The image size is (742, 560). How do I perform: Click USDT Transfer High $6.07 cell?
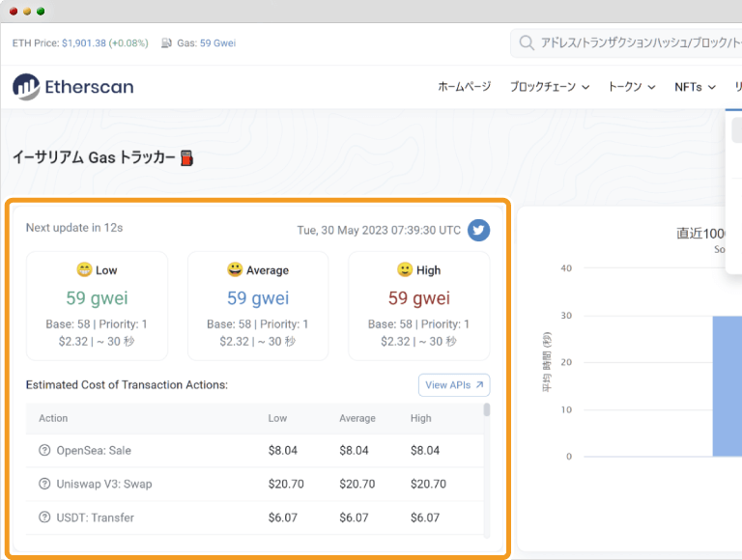coord(425,518)
